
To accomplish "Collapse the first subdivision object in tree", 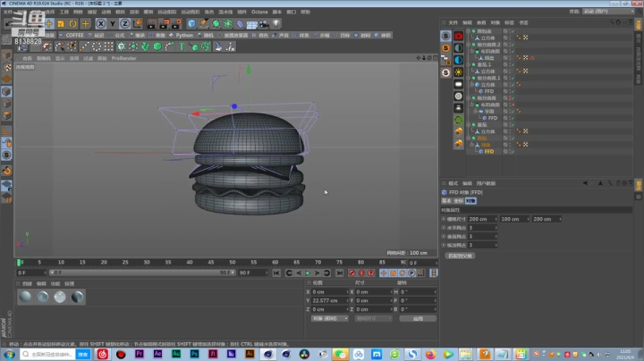I will (469, 31).
